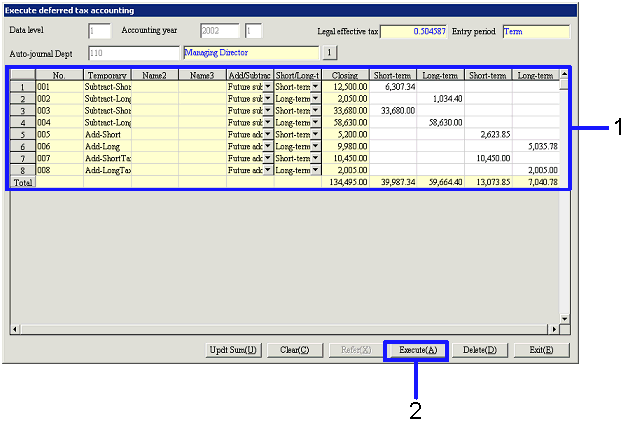Open Short/Long-term dropdown in row 4
Screen dimensions: 636x428
[315, 122]
